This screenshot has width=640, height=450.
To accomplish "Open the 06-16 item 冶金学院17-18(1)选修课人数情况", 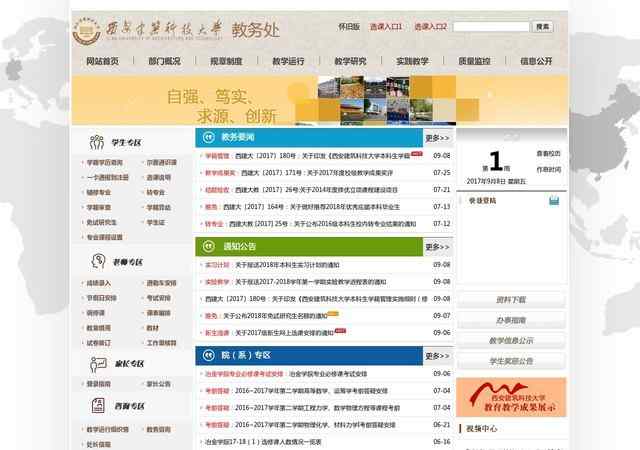I will click(263, 442).
